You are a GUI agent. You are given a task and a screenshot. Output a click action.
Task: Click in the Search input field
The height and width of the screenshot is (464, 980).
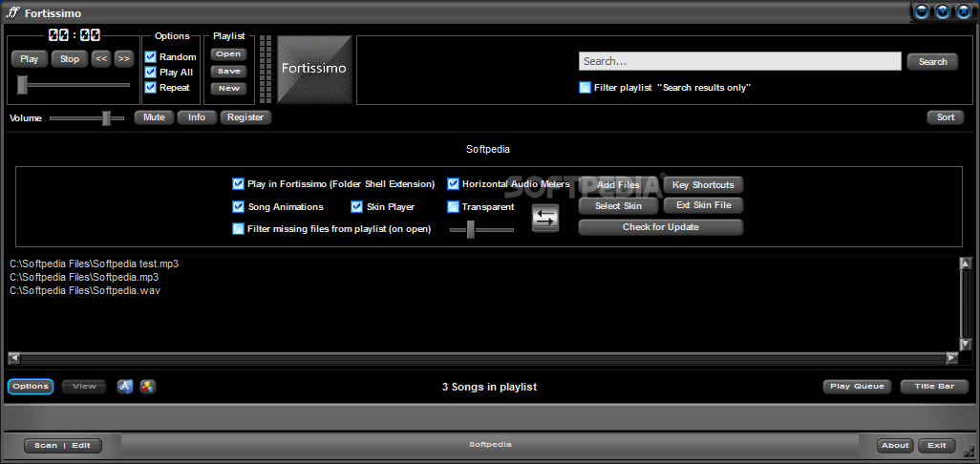740,61
